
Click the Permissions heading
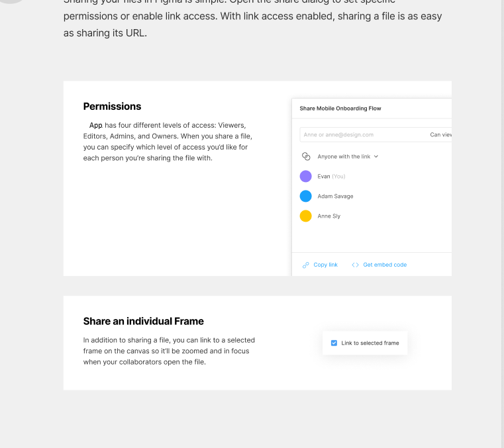coord(112,107)
